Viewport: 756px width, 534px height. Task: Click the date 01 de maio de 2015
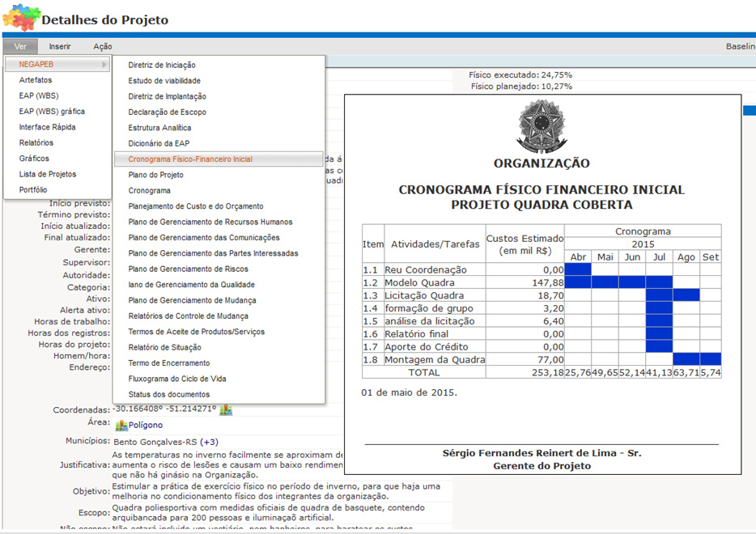tap(410, 392)
